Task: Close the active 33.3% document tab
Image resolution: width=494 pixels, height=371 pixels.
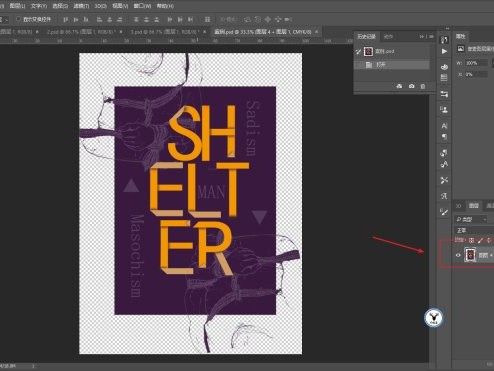Action: coord(316,32)
